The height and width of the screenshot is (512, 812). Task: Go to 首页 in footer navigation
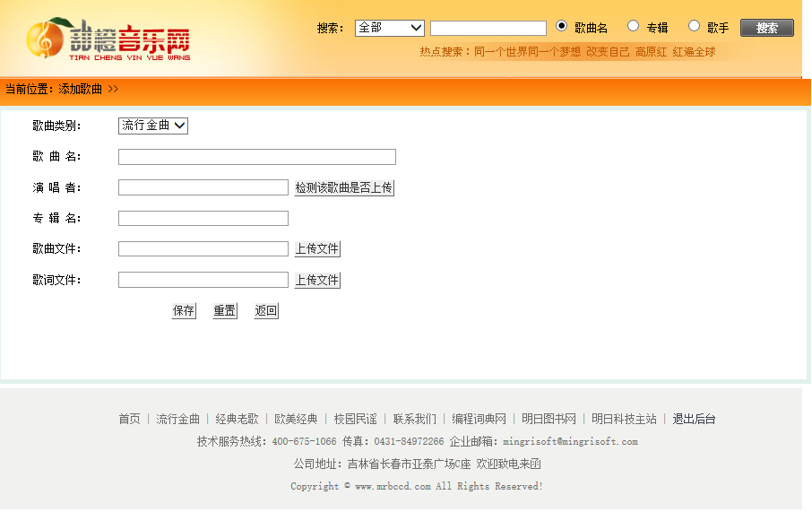[129, 419]
